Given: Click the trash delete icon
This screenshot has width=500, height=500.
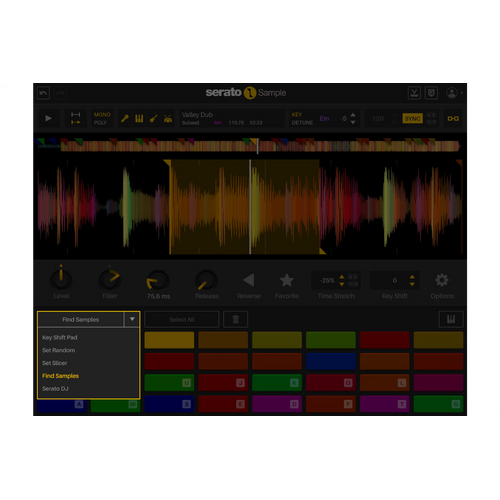Looking at the screenshot, I should tap(236, 319).
